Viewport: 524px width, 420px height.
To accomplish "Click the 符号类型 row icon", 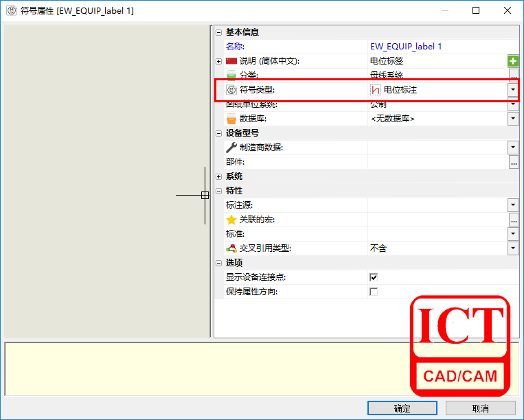I will pyautogui.click(x=231, y=90).
